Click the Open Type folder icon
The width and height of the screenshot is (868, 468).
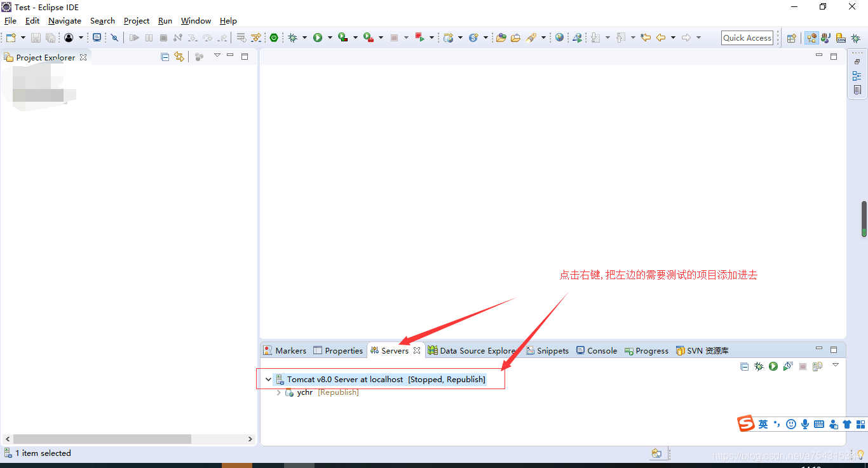(501, 38)
